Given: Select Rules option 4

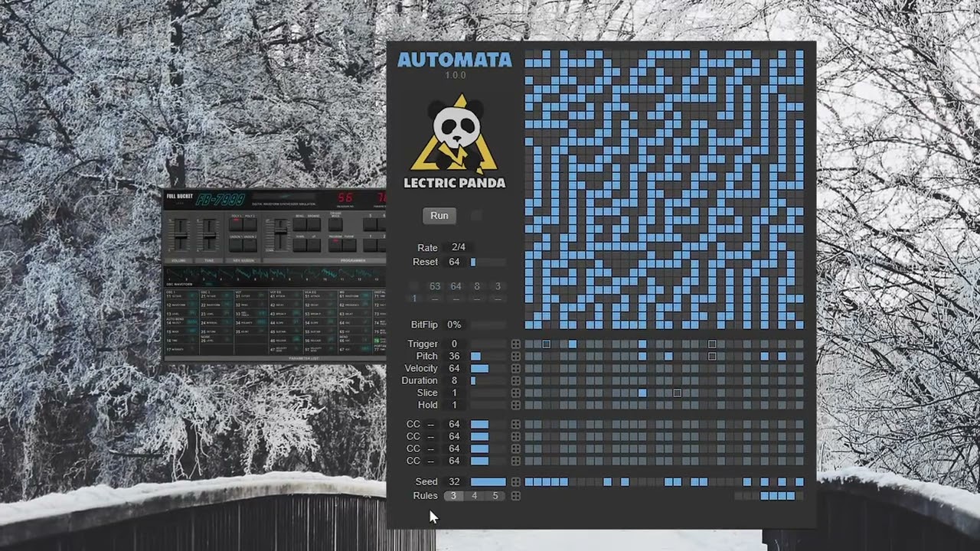Looking at the screenshot, I should [474, 496].
